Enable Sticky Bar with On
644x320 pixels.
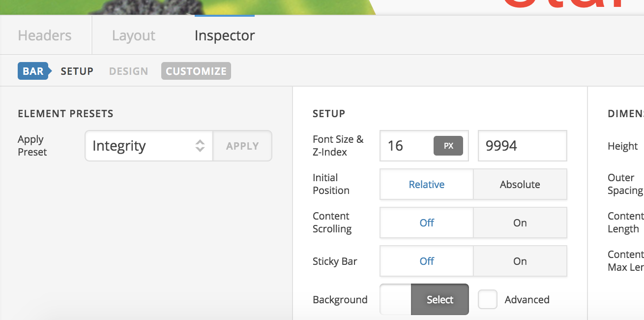coord(520,261)
